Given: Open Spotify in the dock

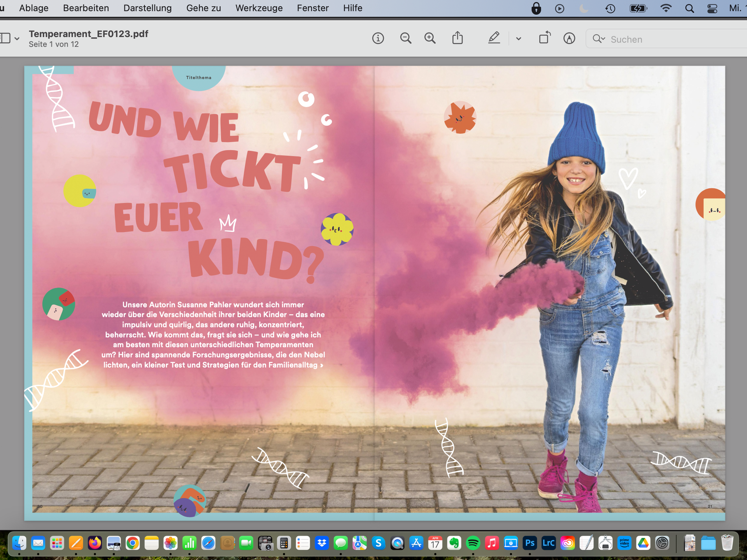Looking at the screenshot, I should (x=473, y=543).
